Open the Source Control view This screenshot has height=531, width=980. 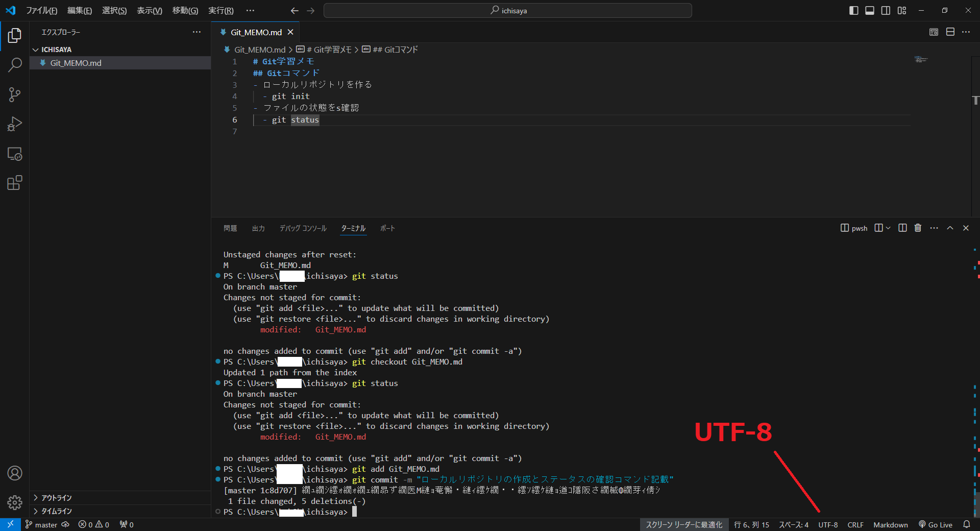click(15, 94)
